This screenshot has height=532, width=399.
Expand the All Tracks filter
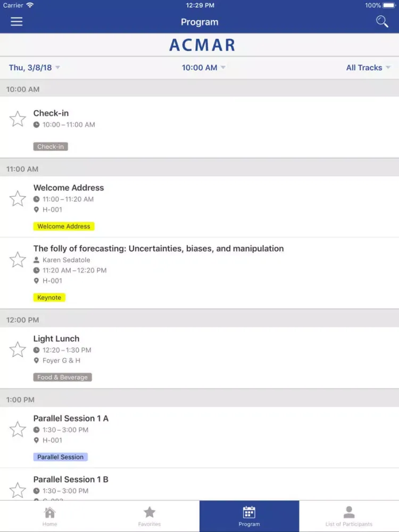coord(368,68)
